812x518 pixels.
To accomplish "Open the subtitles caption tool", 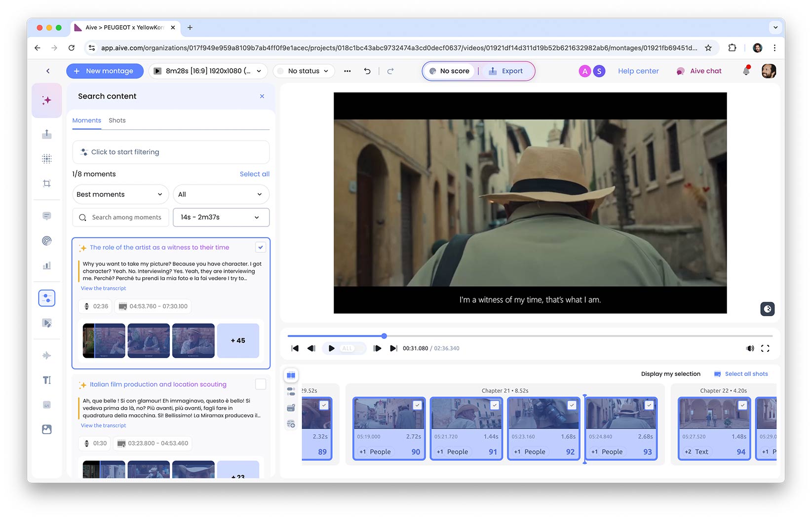I will (x=47, y=405).
